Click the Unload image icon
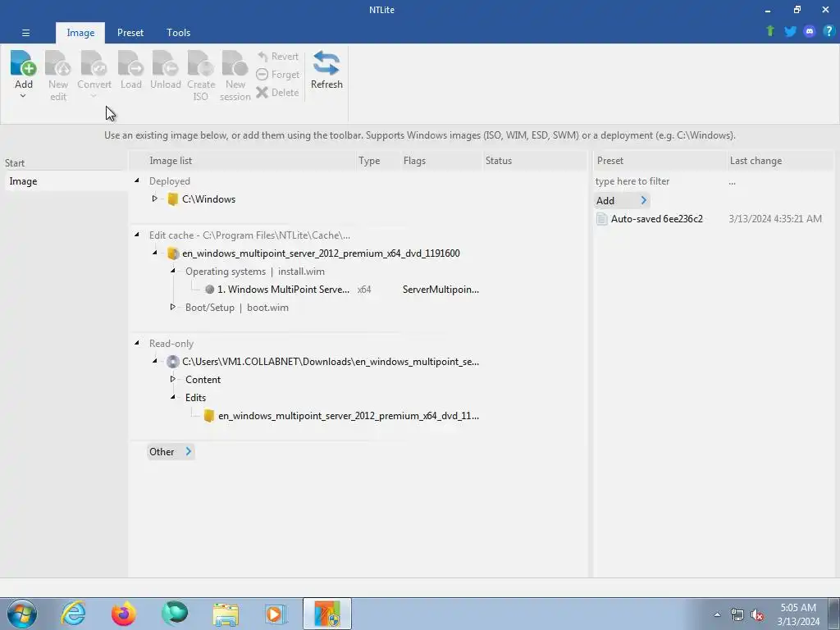 click(165, 63)
